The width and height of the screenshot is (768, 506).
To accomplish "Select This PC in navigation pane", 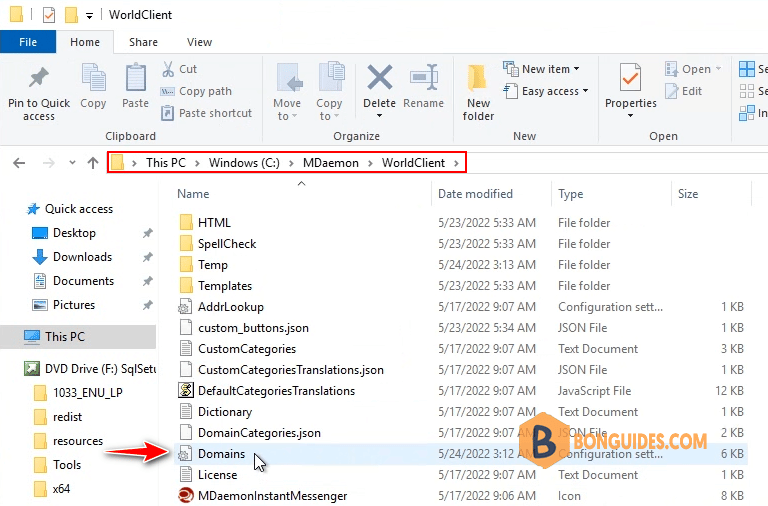I will click(x=78, y=337).
